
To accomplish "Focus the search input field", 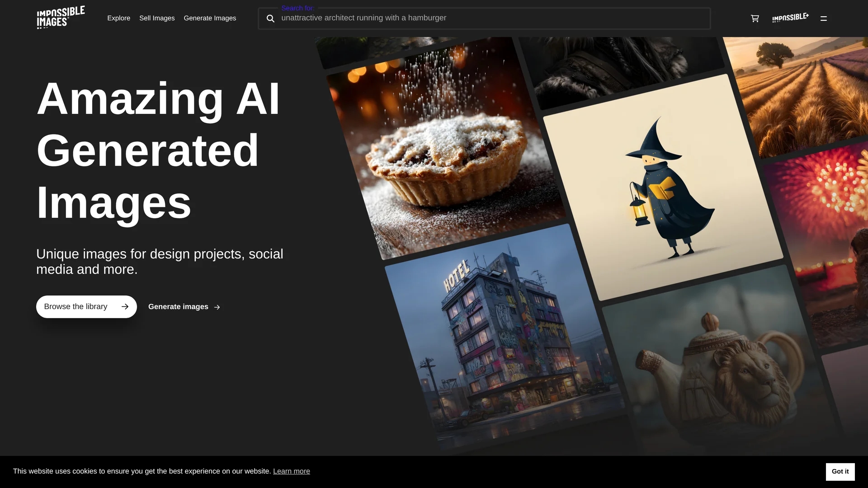I will click(x=484, y=19).
